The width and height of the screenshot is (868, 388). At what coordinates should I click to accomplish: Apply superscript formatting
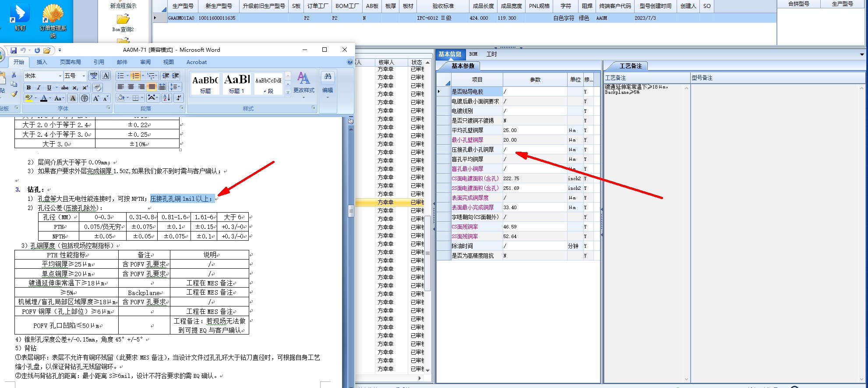[85, 88]
